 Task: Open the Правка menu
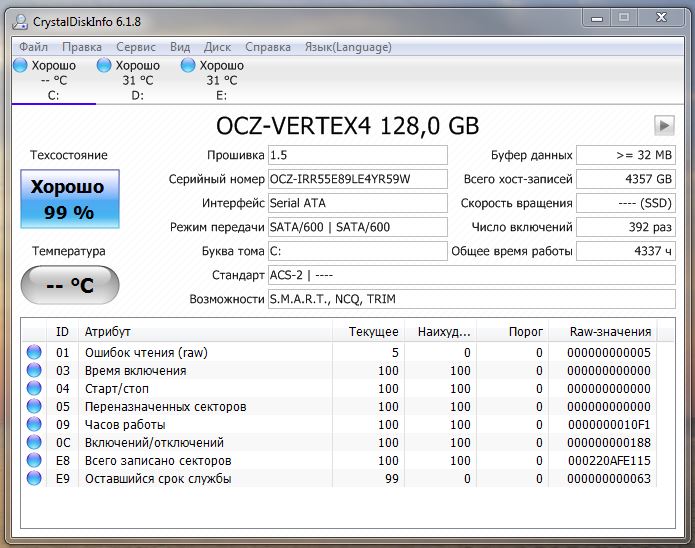tap(82, 47)
